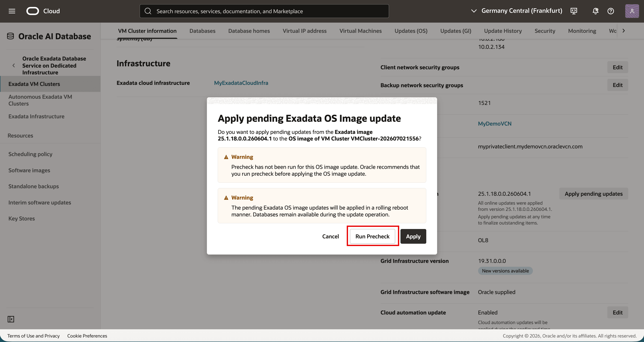Collapse the sidebar with the panel icon
Screen dimensions: 644x342
(x=11, y=319)
